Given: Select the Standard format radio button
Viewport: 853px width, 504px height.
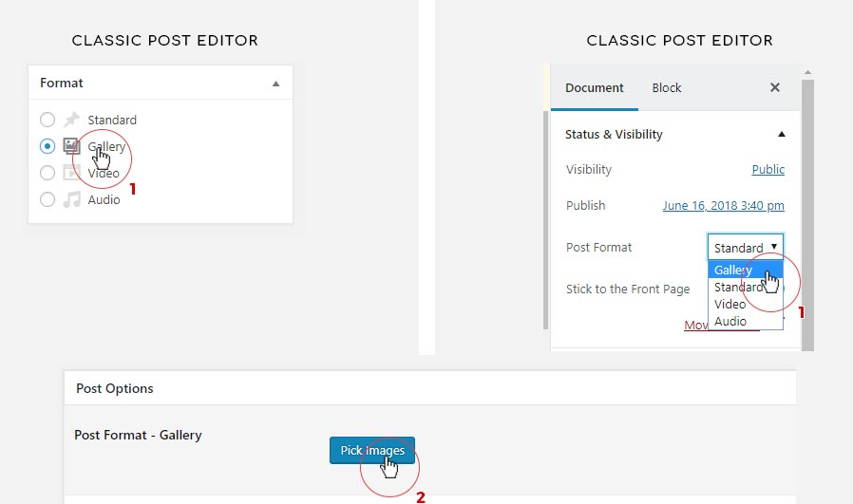Looking at the screenshot, I should [x=47, y=120].
